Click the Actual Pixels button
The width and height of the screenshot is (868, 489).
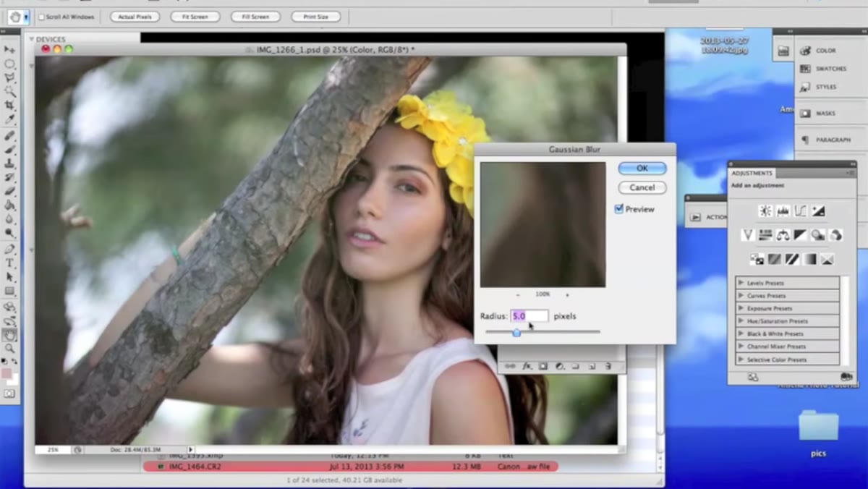pyautogui.click(x=135, y=17)
